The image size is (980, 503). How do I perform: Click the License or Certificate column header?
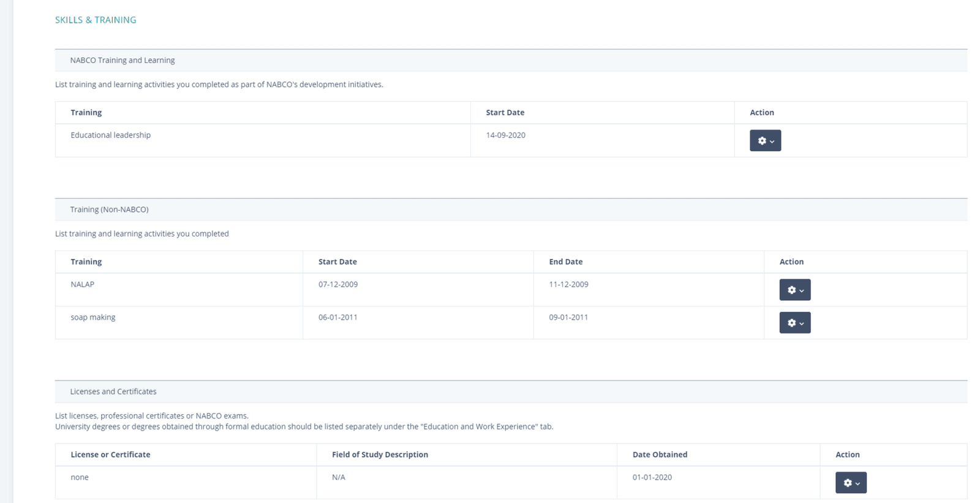110,455
